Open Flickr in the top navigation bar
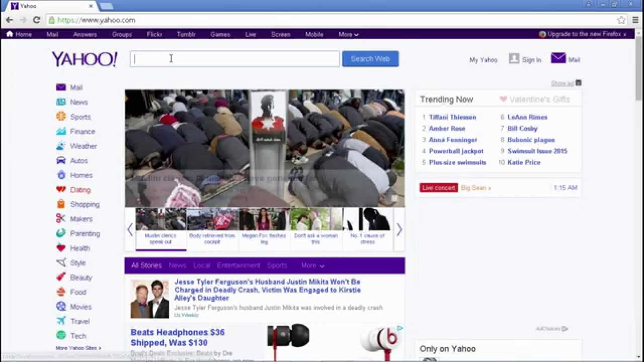This screenshot has width=644, height=362. (x=154, y=35)
